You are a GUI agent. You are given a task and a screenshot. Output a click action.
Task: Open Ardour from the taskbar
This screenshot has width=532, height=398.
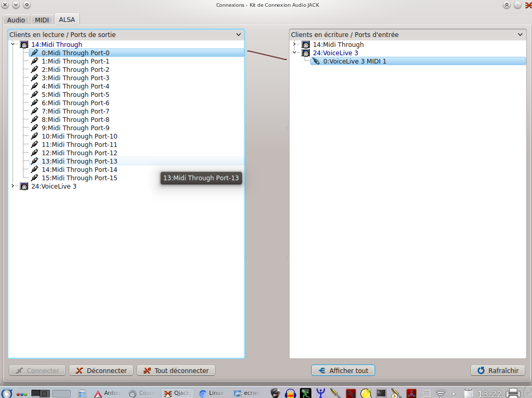(107, 393)
